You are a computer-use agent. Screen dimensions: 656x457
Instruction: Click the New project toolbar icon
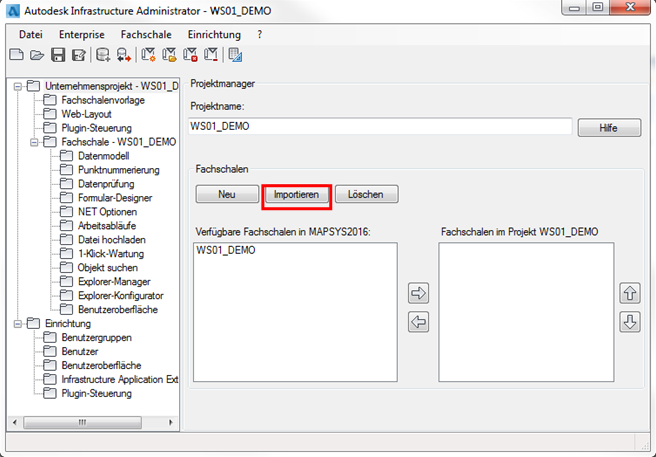coord(16,55)
